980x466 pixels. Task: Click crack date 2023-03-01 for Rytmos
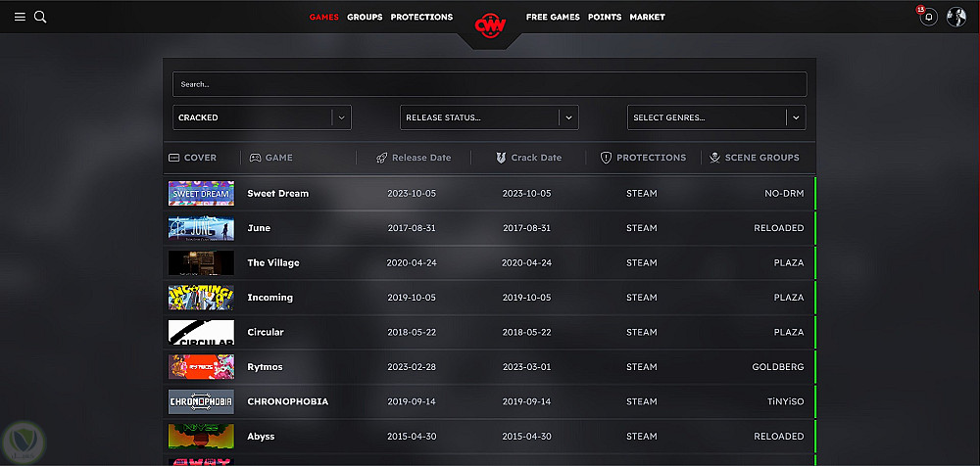527,367
